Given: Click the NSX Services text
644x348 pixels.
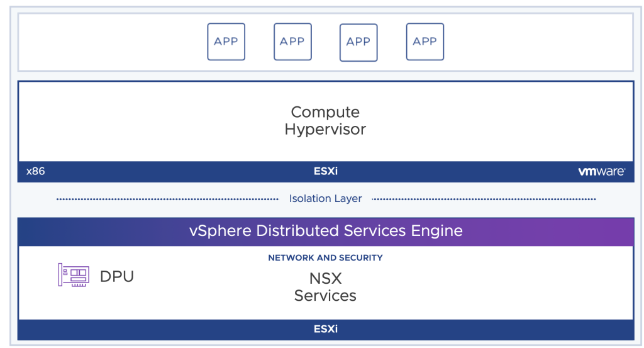Looking at the screenshot, I should coord(325,287).
